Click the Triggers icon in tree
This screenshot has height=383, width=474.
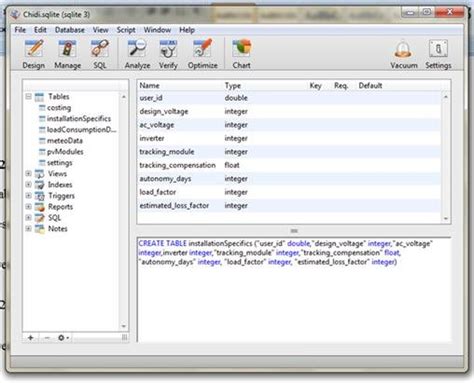[39, 196]
